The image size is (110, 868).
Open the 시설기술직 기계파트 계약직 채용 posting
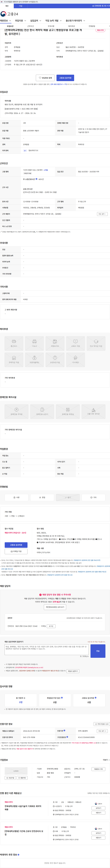coord(23,808)
